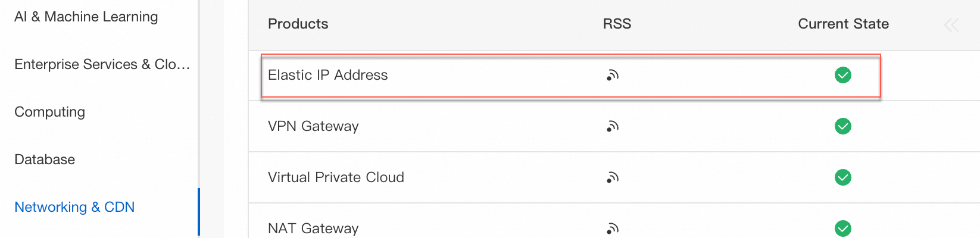Collapse columns with the double-chevron arrow

point(951,24)
